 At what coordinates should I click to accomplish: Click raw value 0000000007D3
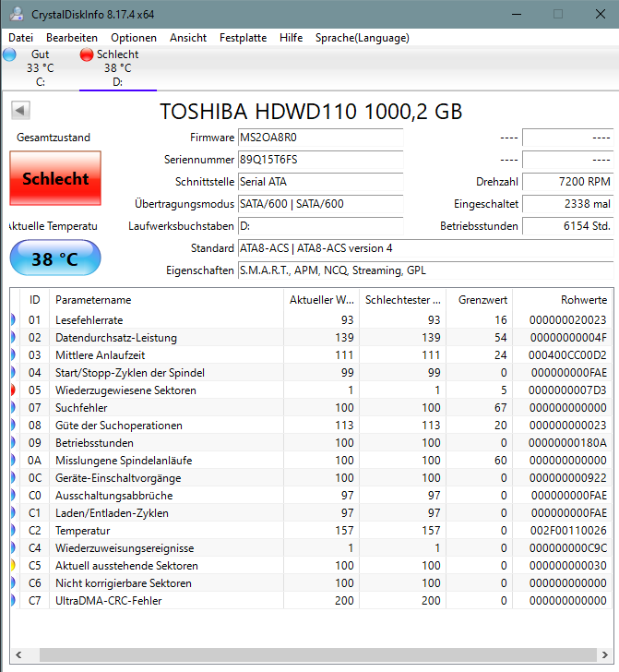(x=567, y=390)
